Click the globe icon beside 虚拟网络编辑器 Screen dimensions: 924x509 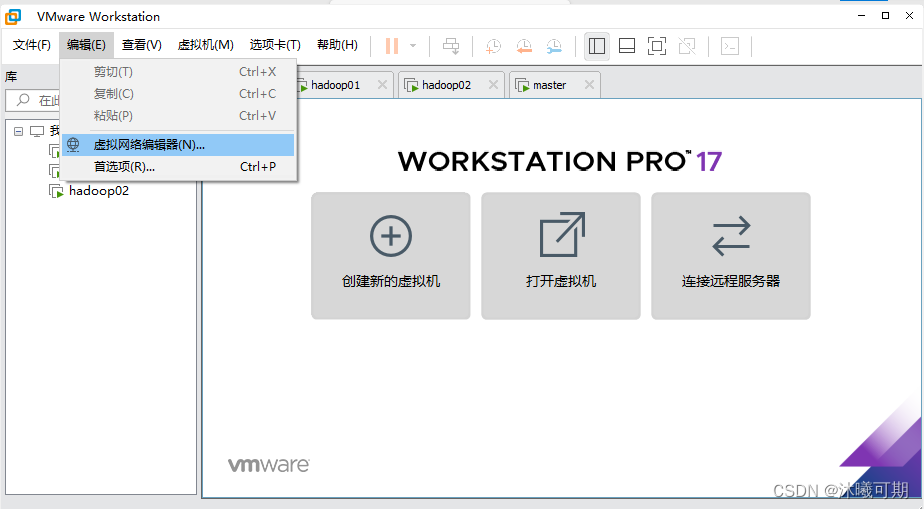point(73,144)
